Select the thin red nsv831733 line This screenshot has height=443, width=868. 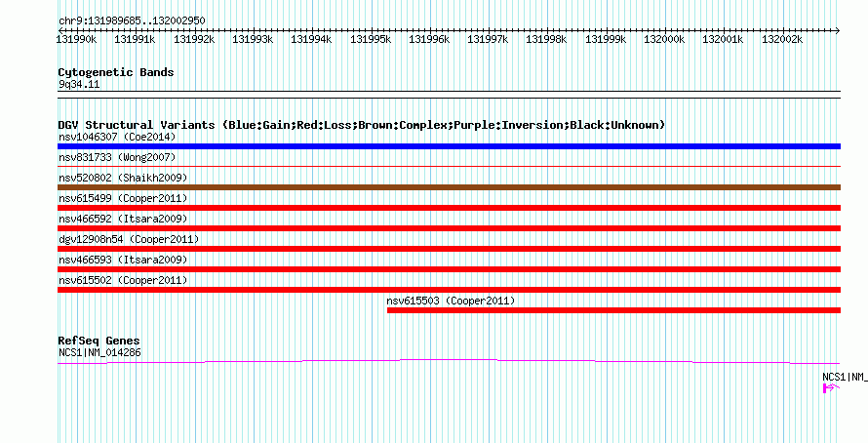pos(449,166)
